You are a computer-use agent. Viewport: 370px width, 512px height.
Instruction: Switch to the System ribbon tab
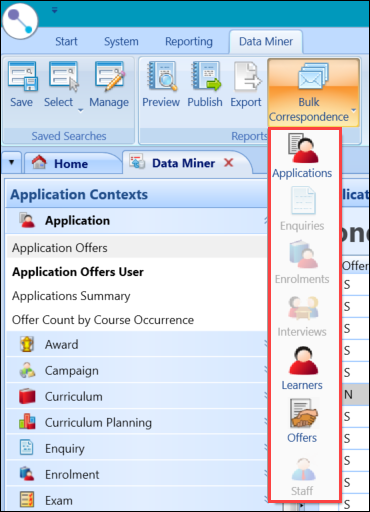click(121, 41)
